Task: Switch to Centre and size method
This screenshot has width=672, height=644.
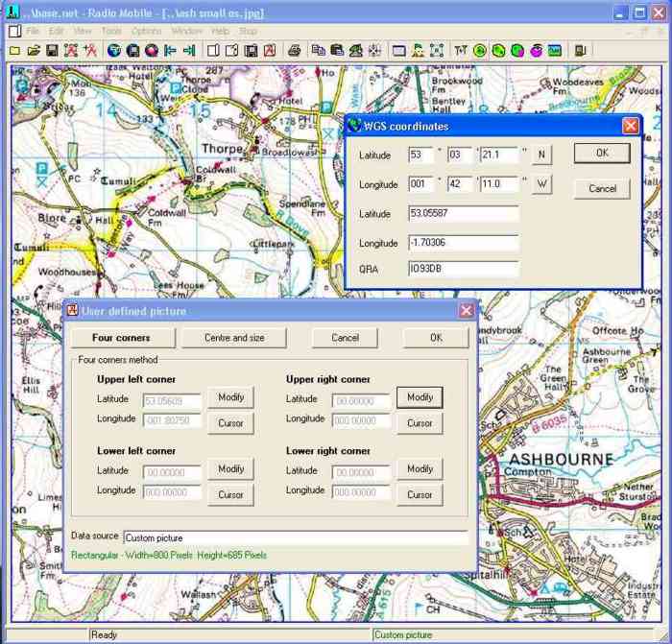Action: click(234, 338)
